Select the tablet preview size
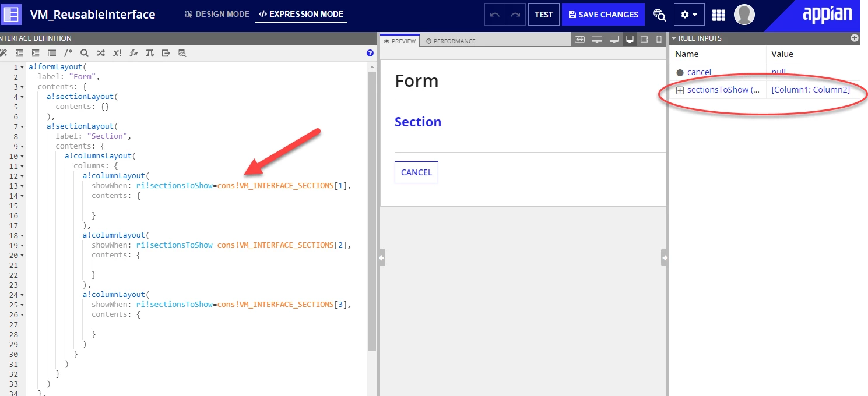This screenshot has height=396, width=868. (645, 39)
